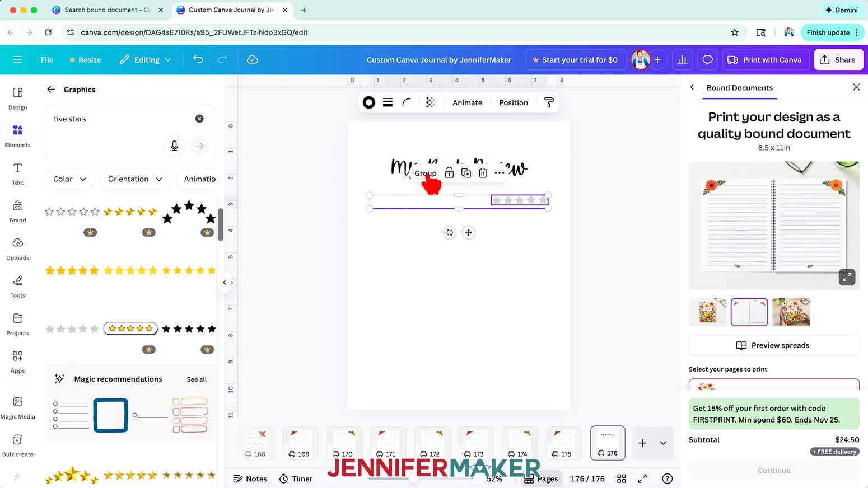The height and width of the screenshot is (488, 868).
Task: Open the transparency checkerboard icon
Action: (430, 102)
